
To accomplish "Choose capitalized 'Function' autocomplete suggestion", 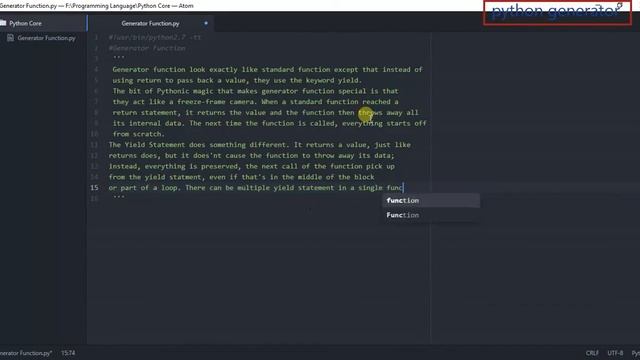I will point(431,215).
